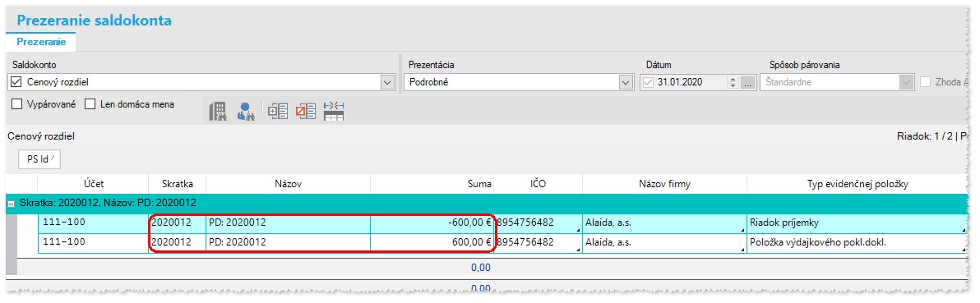Viewport: 980px width, 303px height.
Task: Open the Prezentácia dropdown showing Podrobné
Action: click(x=625, y=82)
